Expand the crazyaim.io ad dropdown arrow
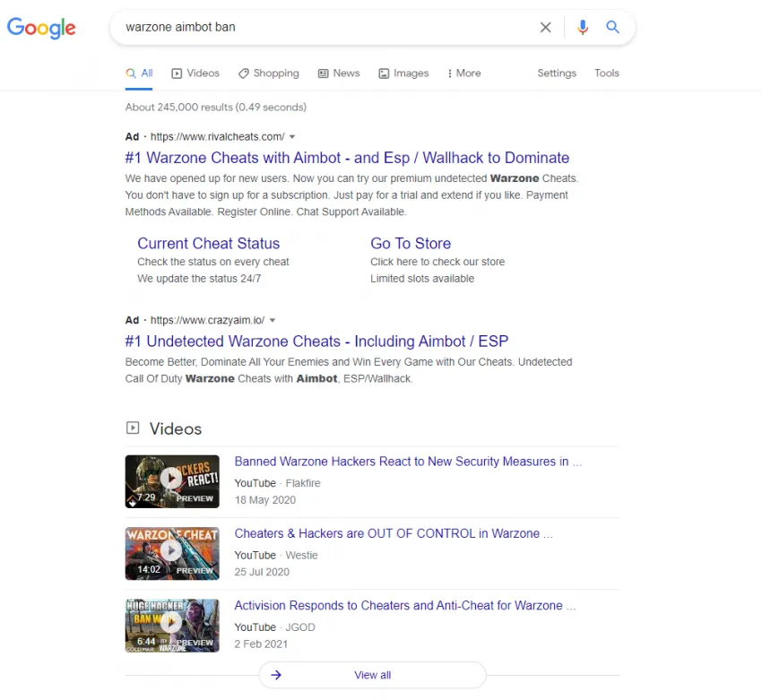 pos(272,320)
